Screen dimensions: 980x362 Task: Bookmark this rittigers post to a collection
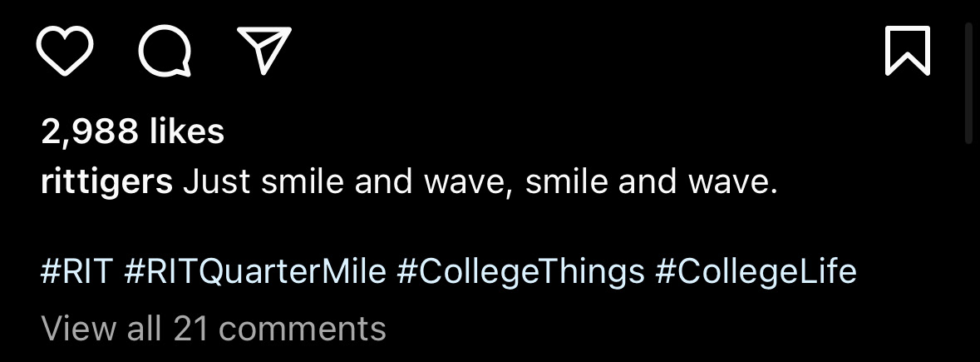907,51
